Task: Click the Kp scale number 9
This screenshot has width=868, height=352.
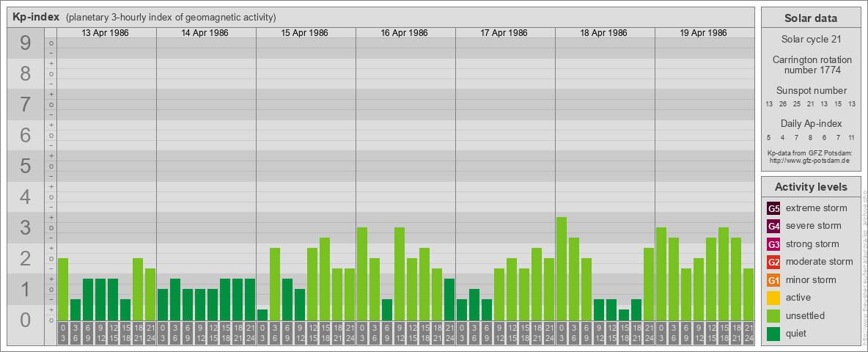Action: click(26, 43)
